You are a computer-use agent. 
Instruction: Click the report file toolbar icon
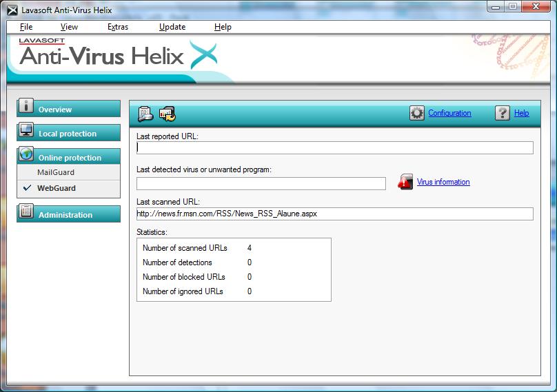coord(145,114)
